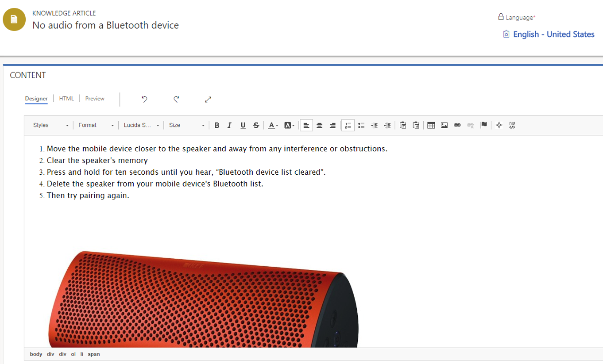Paste from Word
Viewport: 603px width, 364px height.
pyautogui.click(x=416, y=126)
